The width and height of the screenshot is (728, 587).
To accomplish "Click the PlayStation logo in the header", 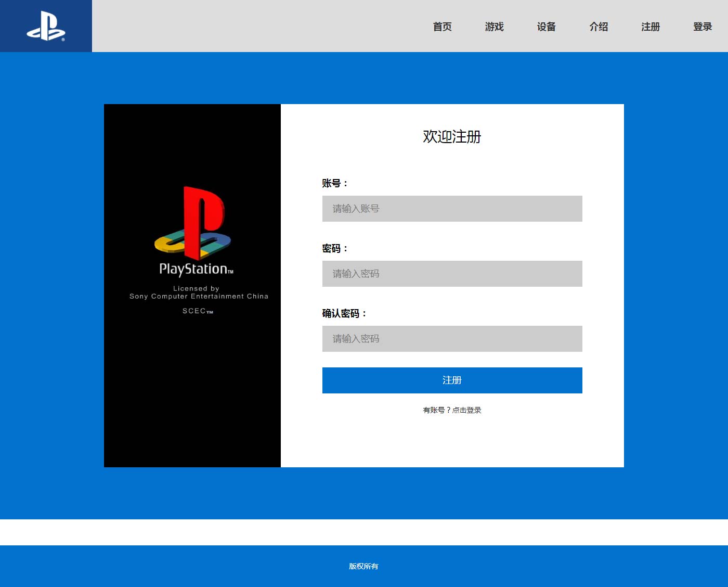I will tap(46, 26).
